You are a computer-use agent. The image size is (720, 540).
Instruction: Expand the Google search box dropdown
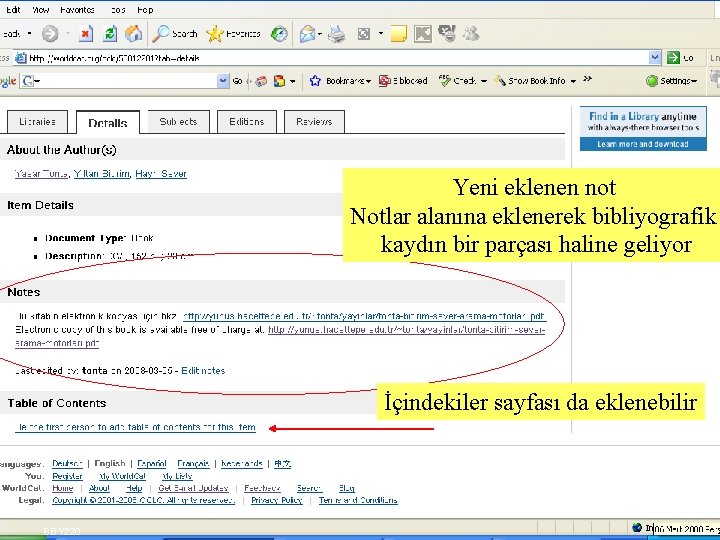coord(223,81)
